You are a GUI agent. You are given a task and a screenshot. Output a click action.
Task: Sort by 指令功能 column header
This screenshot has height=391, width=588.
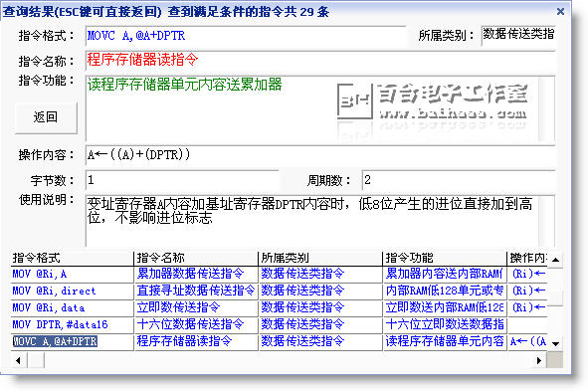tap(445, 258)
